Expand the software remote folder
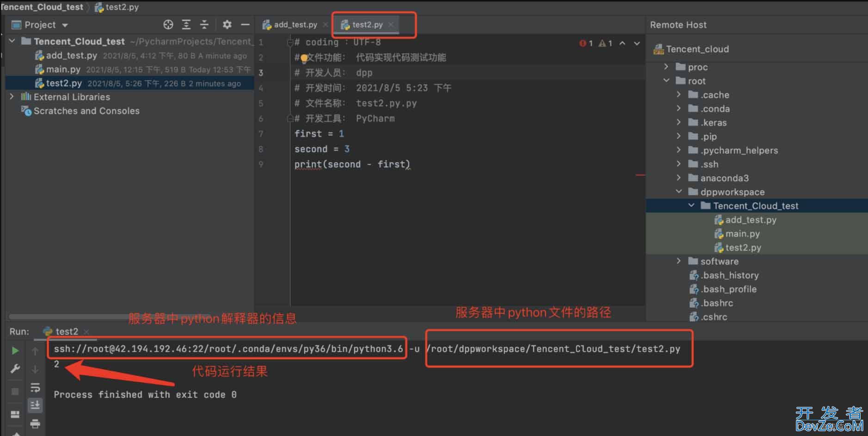Image resolution: width=868 pixels, height=436 pixels. click(x=679, y=261)
